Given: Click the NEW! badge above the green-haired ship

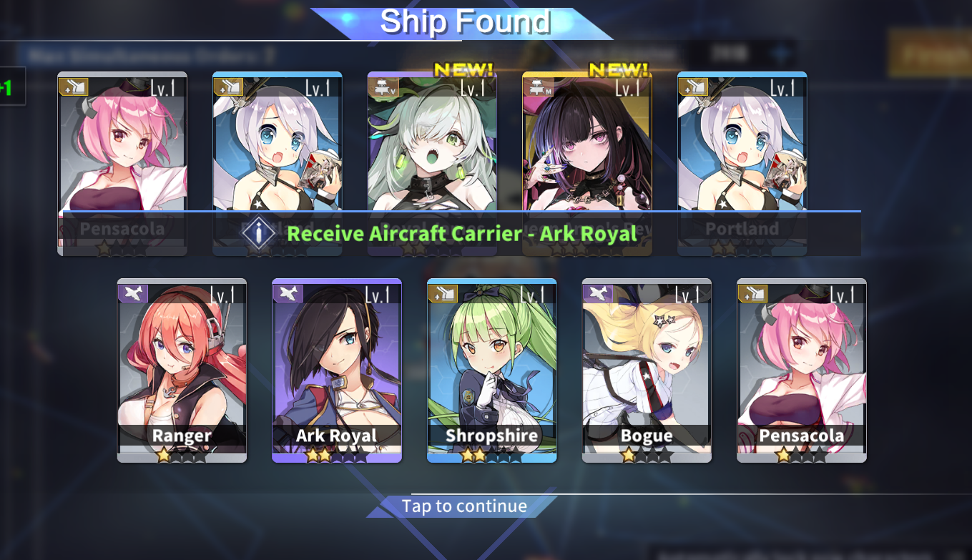Looking at the screenshot, I should pyautogui.click(x=463, y=69).
